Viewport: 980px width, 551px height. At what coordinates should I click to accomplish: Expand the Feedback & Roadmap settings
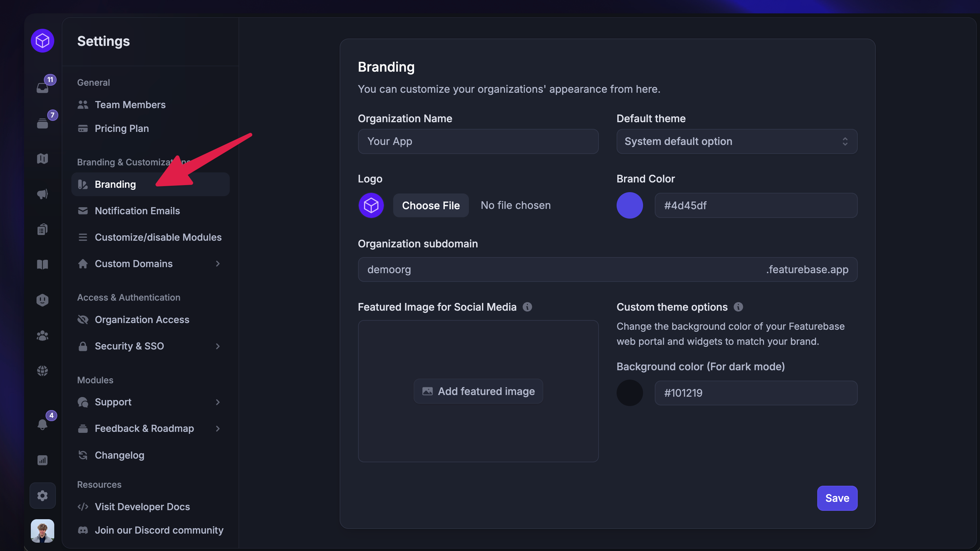[x=144, y=428]
